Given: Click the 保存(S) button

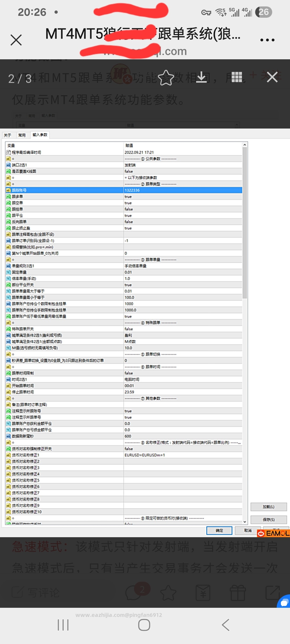Looking at the screenshot, I should (x=269, y=520).
